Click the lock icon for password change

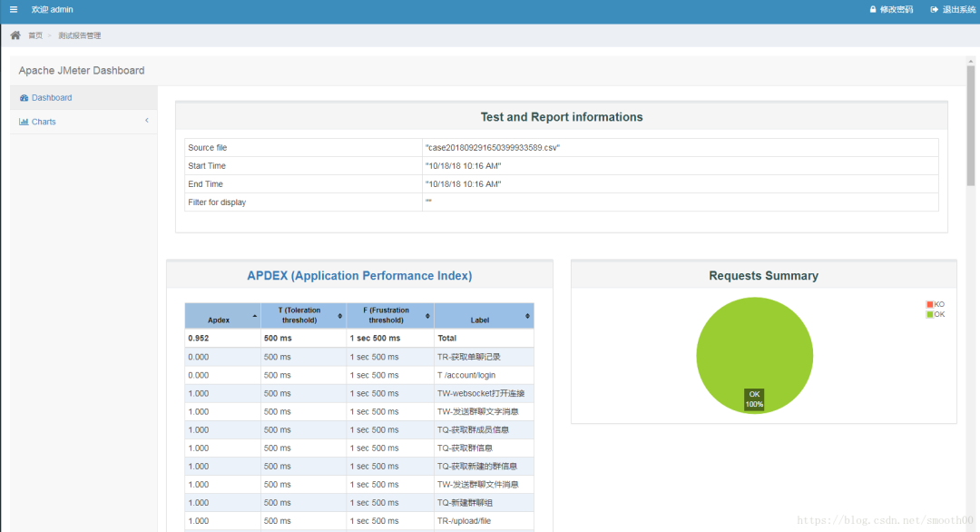[873, 9]
